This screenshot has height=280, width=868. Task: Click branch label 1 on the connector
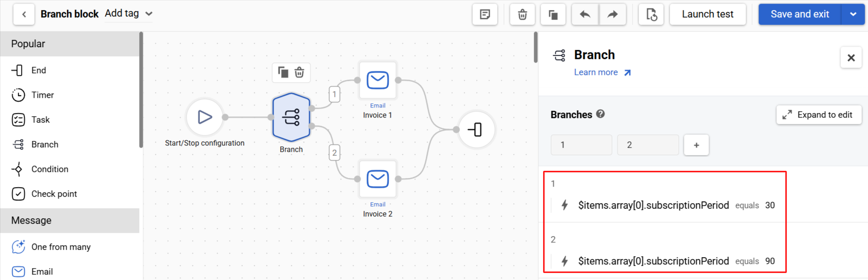point(334,94)
